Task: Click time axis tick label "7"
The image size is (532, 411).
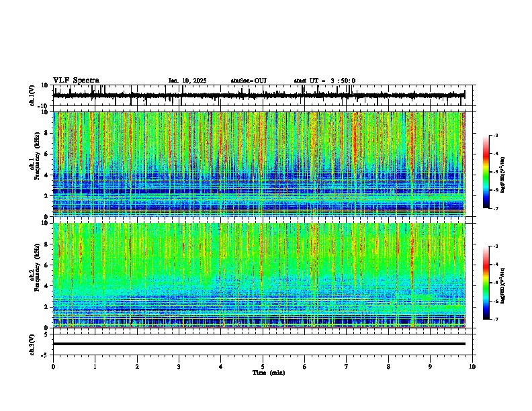Action: [x=347, y=367]
